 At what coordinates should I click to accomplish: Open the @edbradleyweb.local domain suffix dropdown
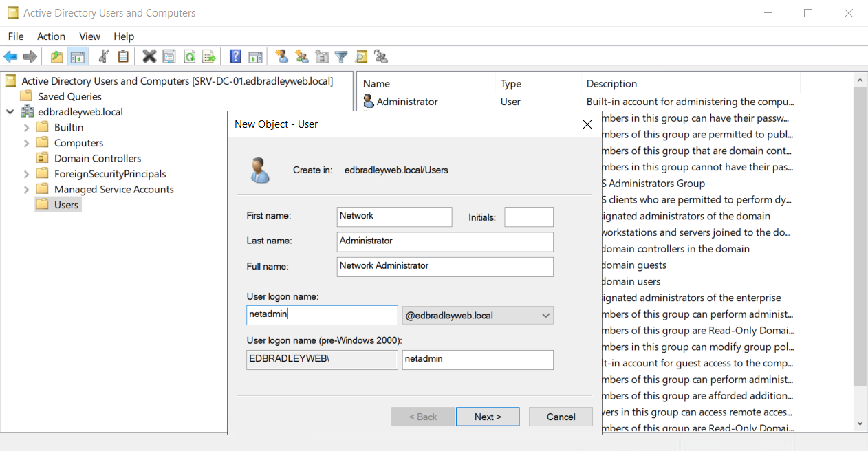[x=547, y=315]
